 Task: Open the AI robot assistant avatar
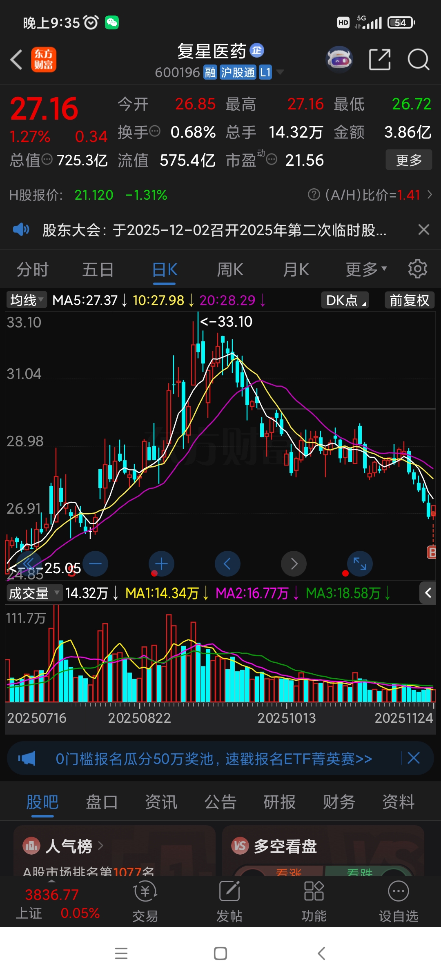click(x=339, y=60)
